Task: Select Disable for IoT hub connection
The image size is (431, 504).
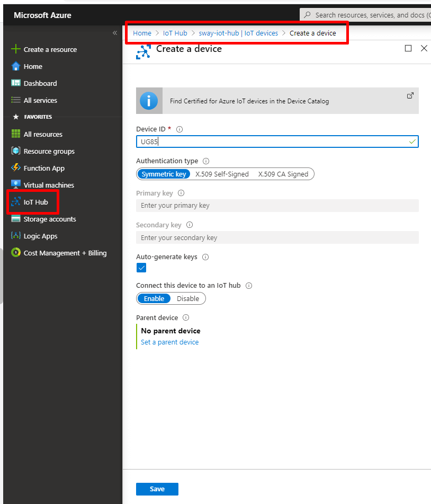Action: pos(188,298)
